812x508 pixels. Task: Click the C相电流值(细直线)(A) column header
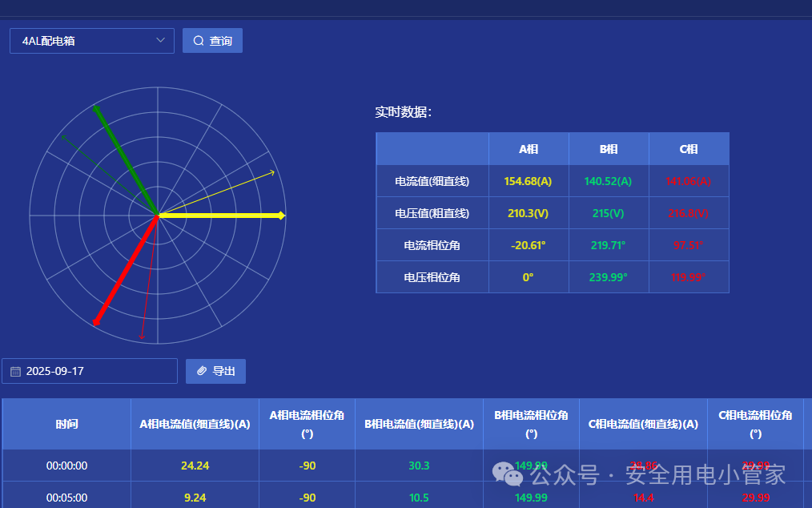pos(643,424)
